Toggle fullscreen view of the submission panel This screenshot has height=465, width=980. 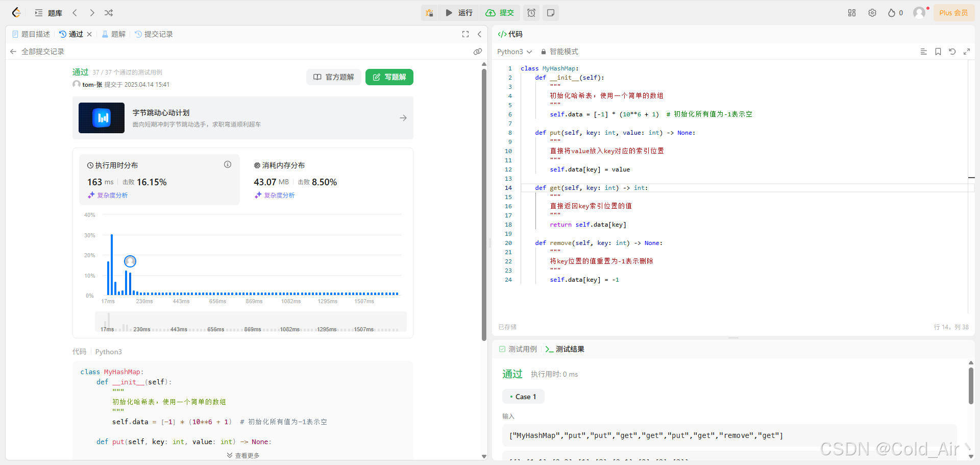(x=465, y=34)
